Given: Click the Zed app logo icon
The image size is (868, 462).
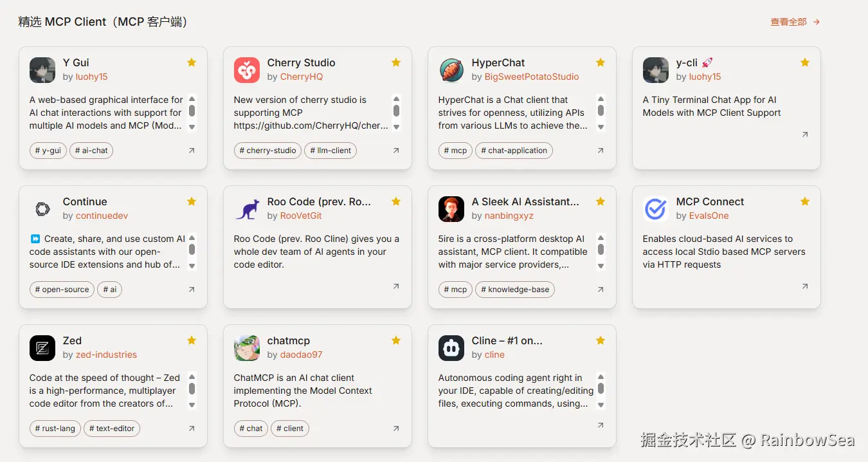Looking at the screenshot, I should [42, 348].
